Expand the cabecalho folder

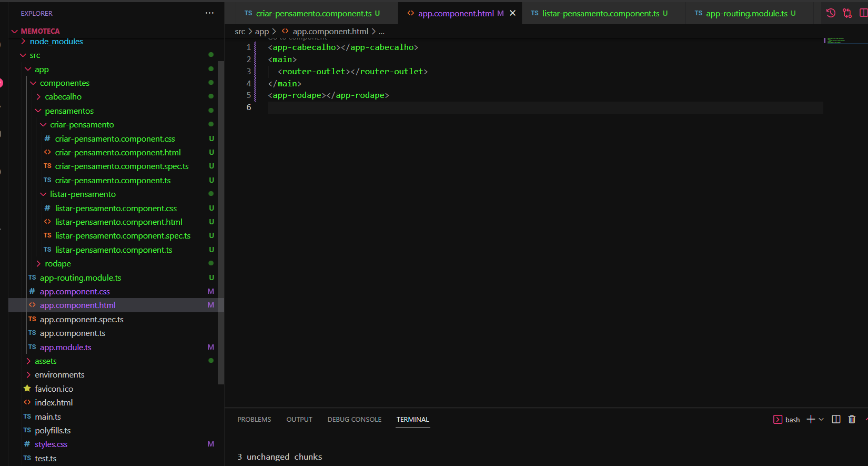63,97
